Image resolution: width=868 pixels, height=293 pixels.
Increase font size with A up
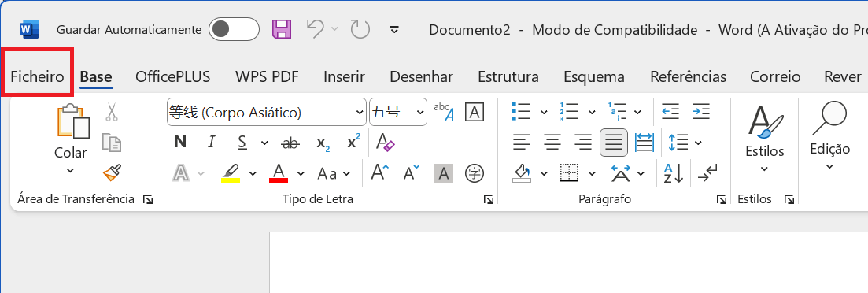point(380,173)
